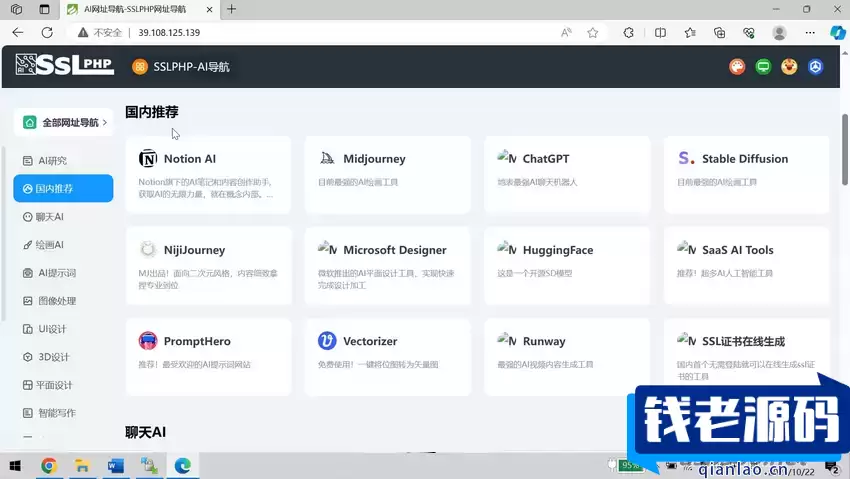Viewport: 850px width, 479px height.
Task: Click the Midjourney sailboat icon
Action: point(327,158)
